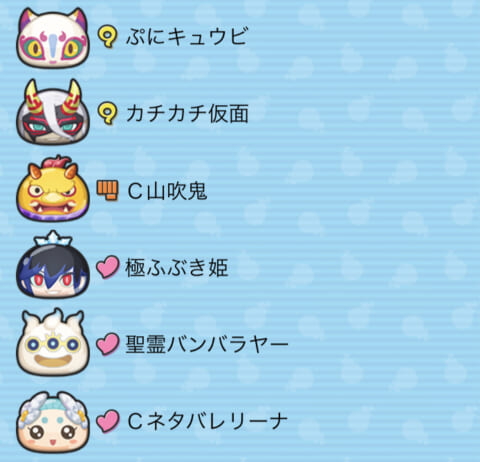
Task: Click the yellow C山吹鬼 oni character icon
Action: coord(53,189)
